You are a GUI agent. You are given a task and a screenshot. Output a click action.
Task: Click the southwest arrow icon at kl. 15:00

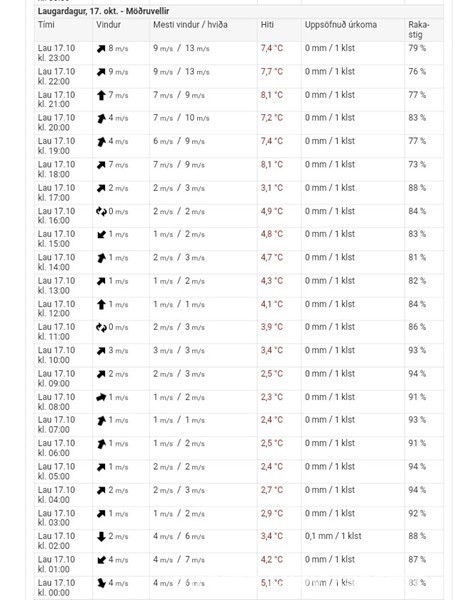tap(101, 235)
